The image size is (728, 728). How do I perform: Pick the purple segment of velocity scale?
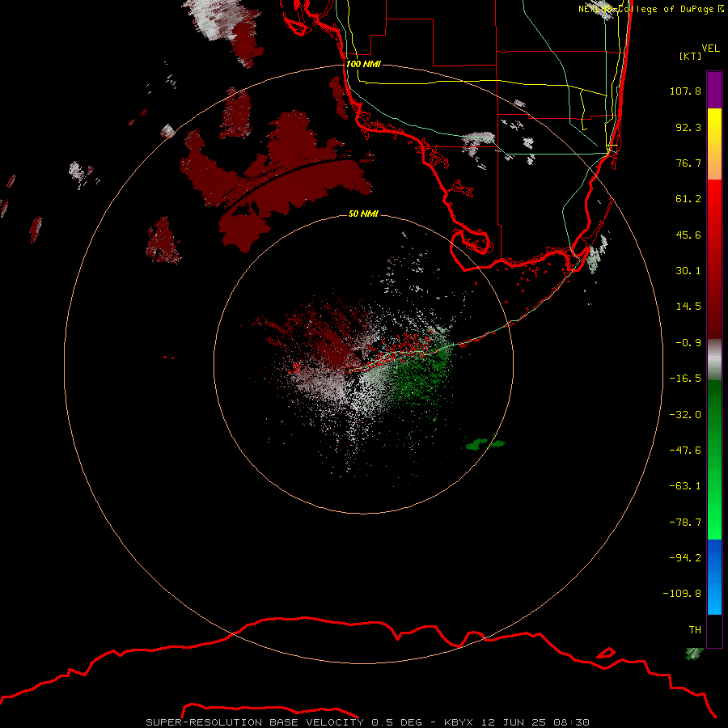[x=714, y=90]
